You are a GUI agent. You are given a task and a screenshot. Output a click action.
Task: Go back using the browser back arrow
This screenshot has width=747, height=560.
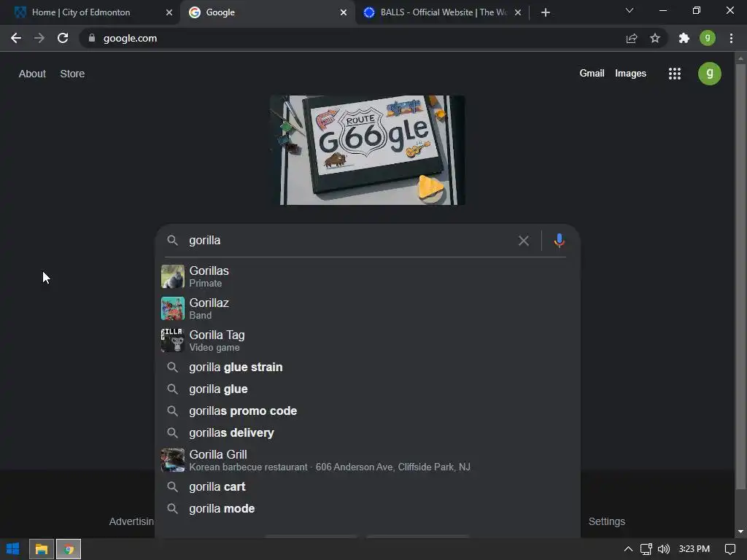(x=16, y=38)
